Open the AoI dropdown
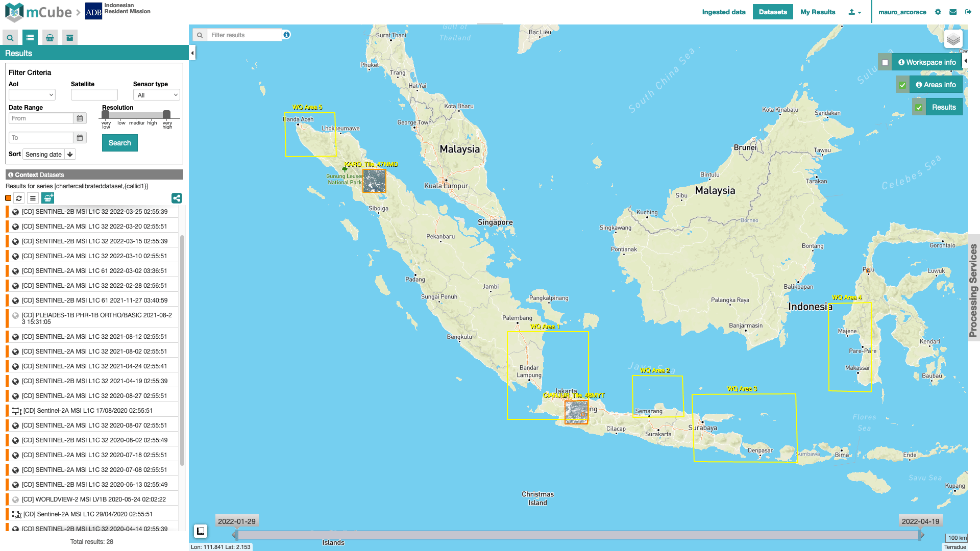The image size is (980, 551). coord(32,95)
